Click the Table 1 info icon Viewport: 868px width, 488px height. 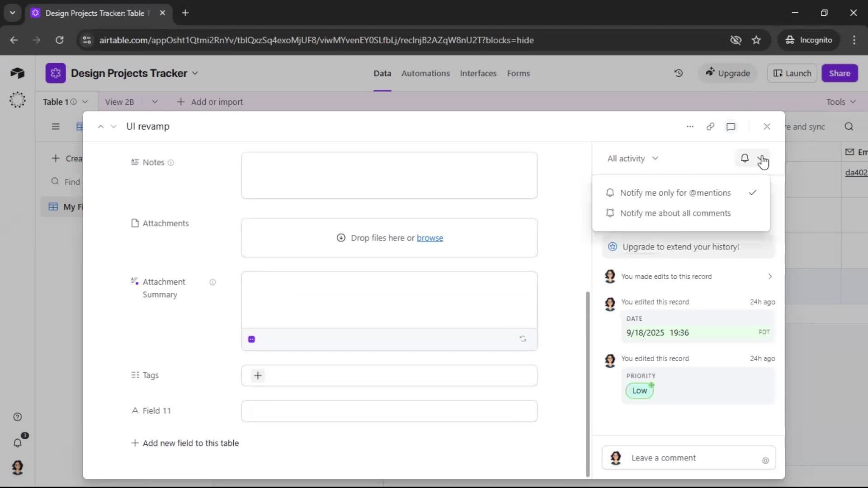click(x=73, y=102)
